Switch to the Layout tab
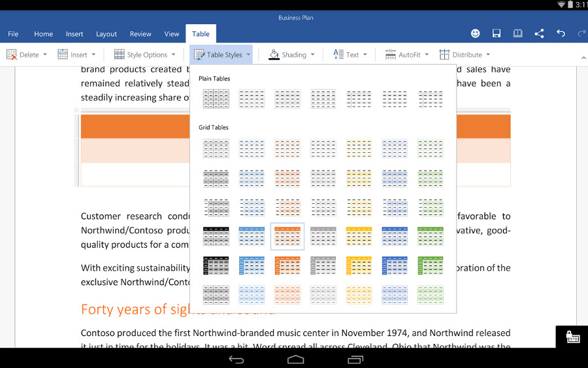Viewport: 588px width, 368px height. (106, 34)
